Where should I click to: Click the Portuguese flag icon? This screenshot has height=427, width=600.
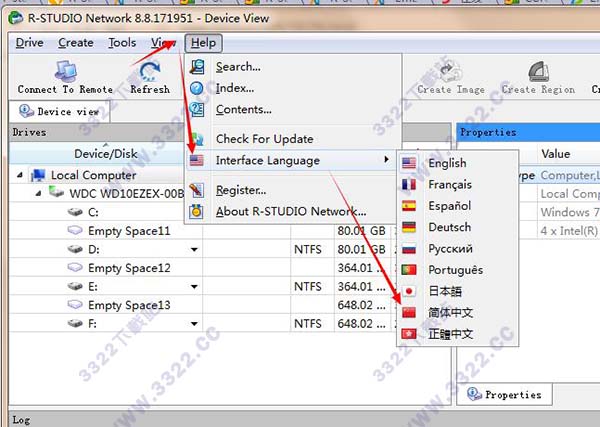(409, 270)
